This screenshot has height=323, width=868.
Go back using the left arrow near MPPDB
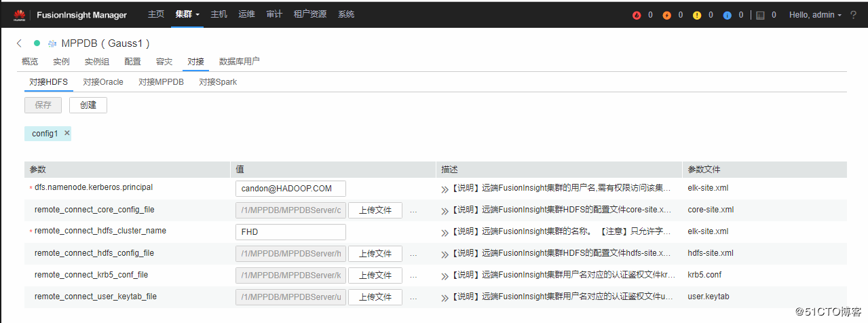tap(19, 43)
